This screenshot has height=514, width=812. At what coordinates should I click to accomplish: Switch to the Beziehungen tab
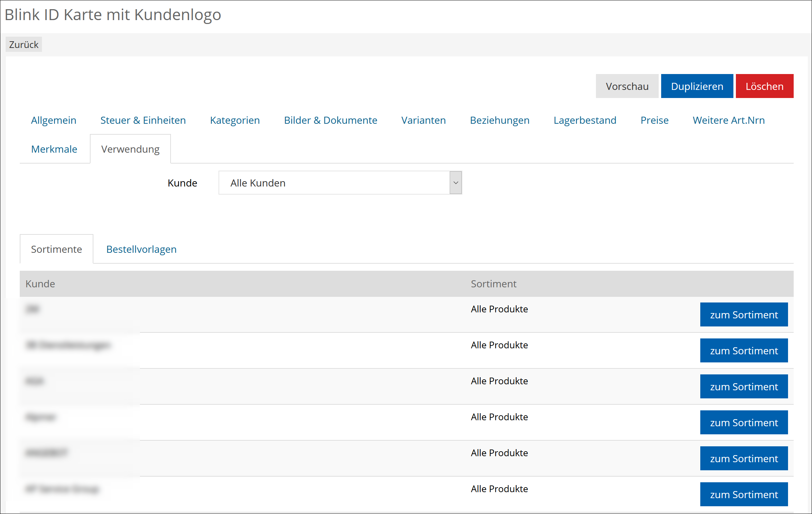pyautogui.click(x=499, y=120)
